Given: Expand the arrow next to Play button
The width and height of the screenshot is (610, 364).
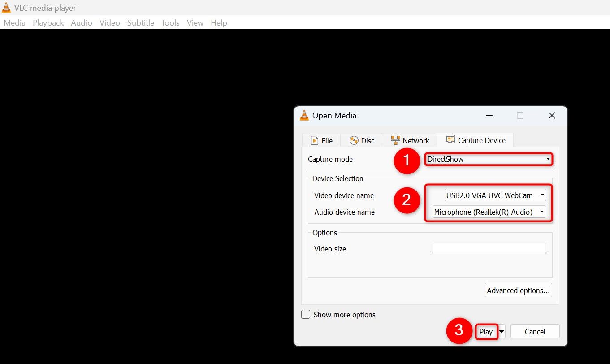Looking at the screenshot, I should [x=502, y=332].
